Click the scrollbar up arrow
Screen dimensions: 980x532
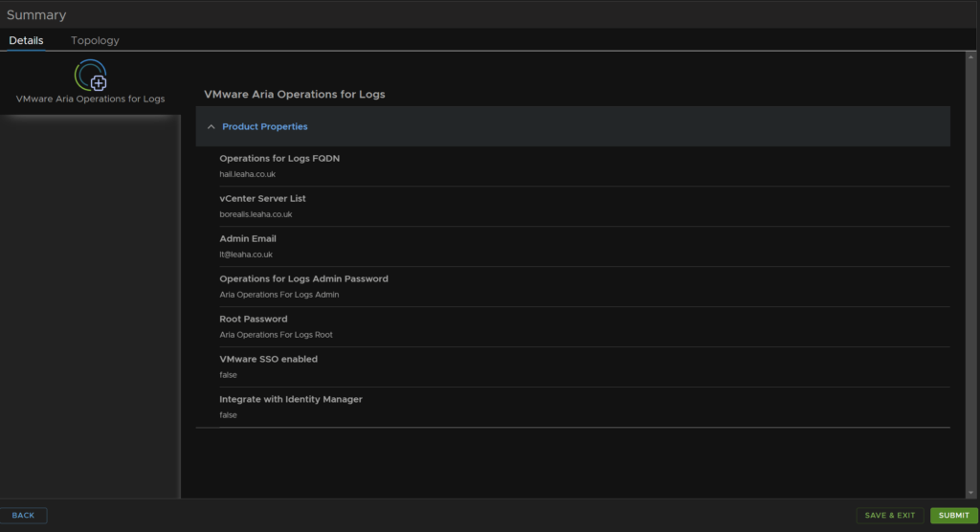click(970, 56)
